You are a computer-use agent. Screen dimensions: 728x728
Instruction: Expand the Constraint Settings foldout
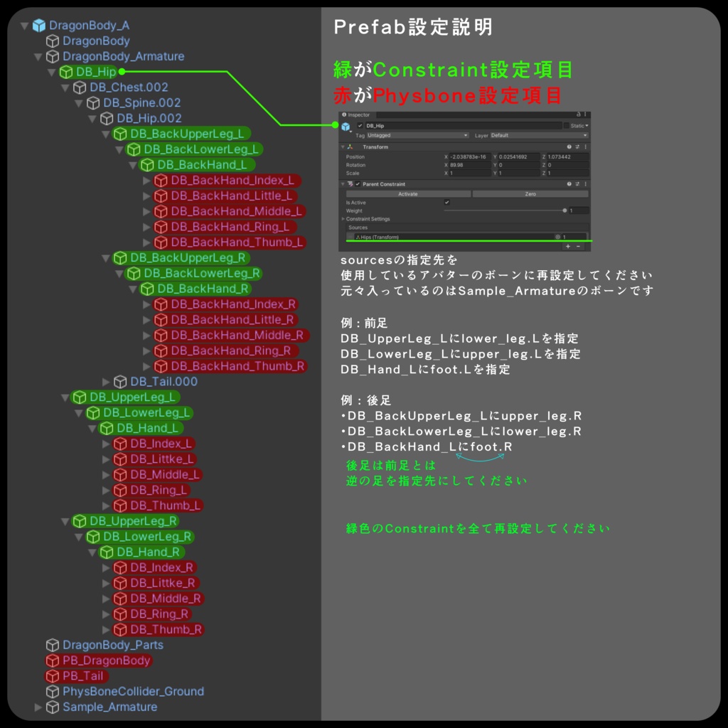343,219
